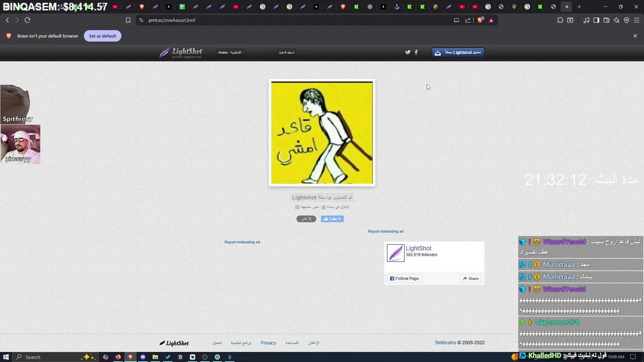Click the Facebook Like button
644x362 pixels.
click(x=332, y=219)
